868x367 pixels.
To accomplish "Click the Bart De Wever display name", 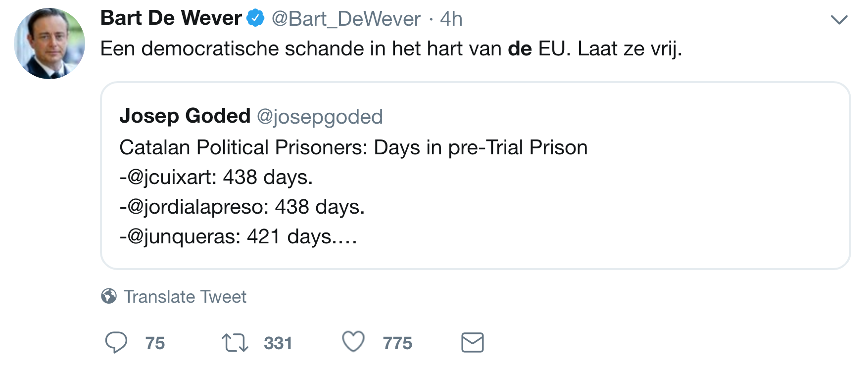I will (x=171, y=18).
